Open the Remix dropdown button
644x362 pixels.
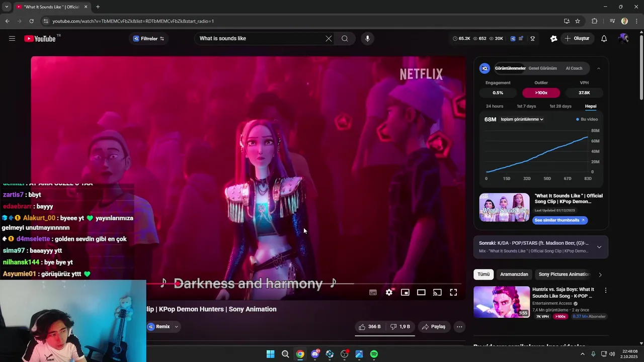(x=163, y=327)
